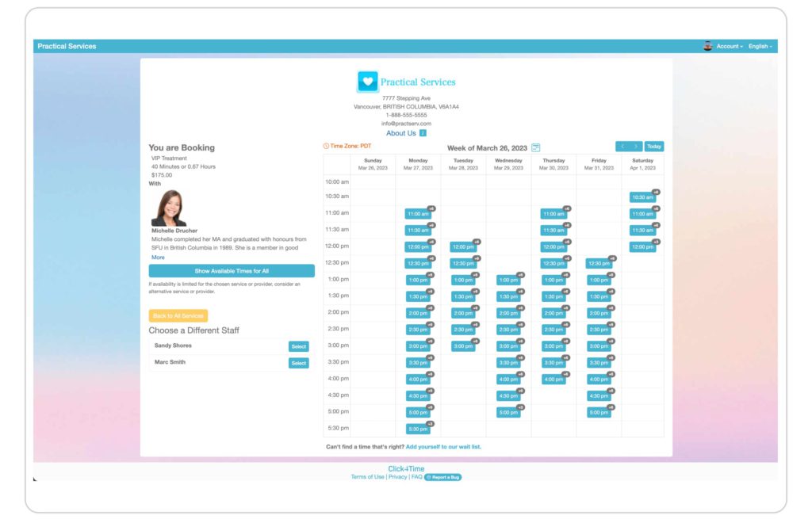The height and width of the screenshot is (523, 812).
Task: Open the calendar date picker icon
Action: click(535, 147)
